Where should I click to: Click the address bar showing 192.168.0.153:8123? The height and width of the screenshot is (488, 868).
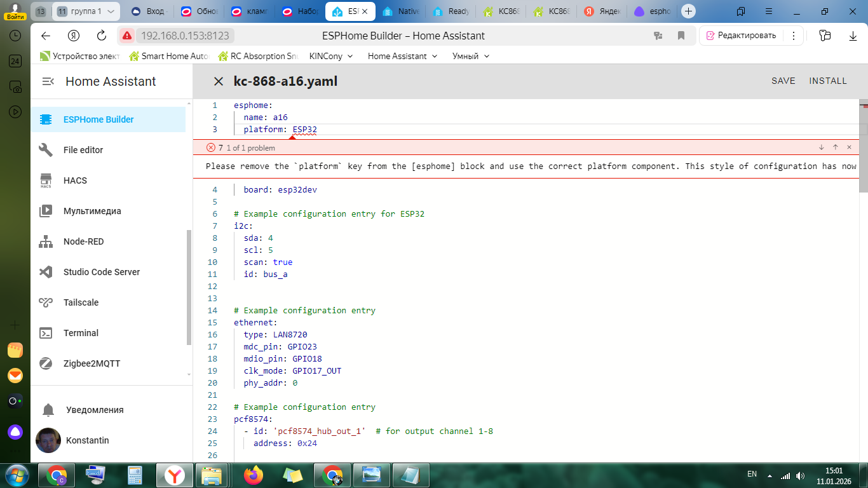coord(184,36)
